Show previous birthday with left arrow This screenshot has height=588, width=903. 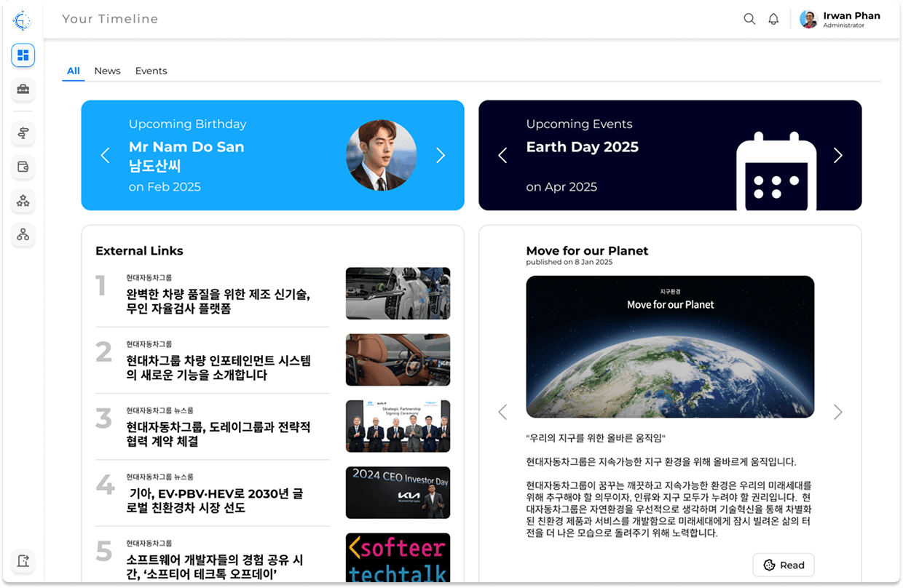click(105, 155)
